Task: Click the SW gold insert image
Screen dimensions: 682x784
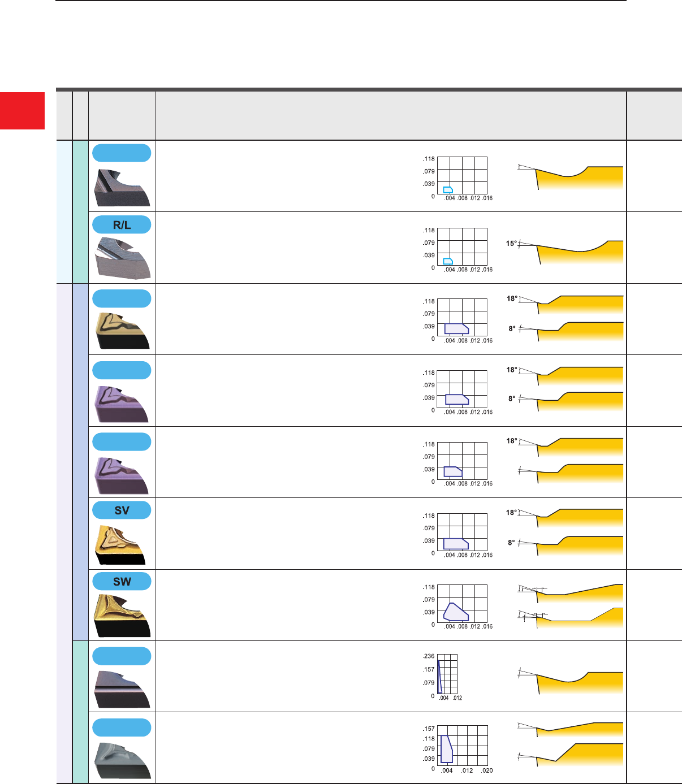Action: [122, 615]
